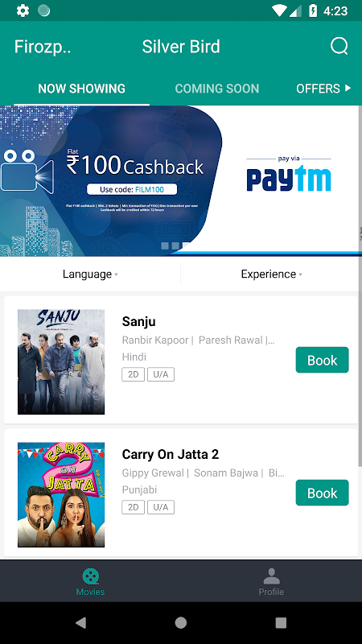Open the Movies tab icon

90,576
